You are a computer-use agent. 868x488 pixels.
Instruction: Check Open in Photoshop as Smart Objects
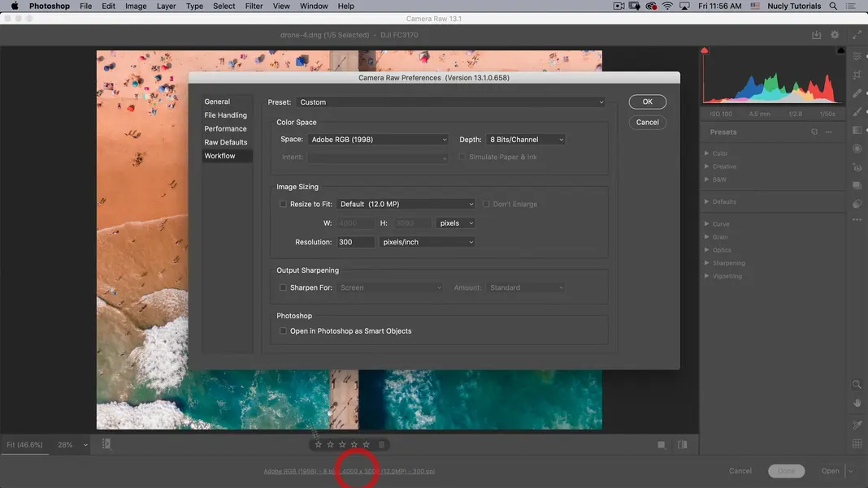[x=283, y=330]
